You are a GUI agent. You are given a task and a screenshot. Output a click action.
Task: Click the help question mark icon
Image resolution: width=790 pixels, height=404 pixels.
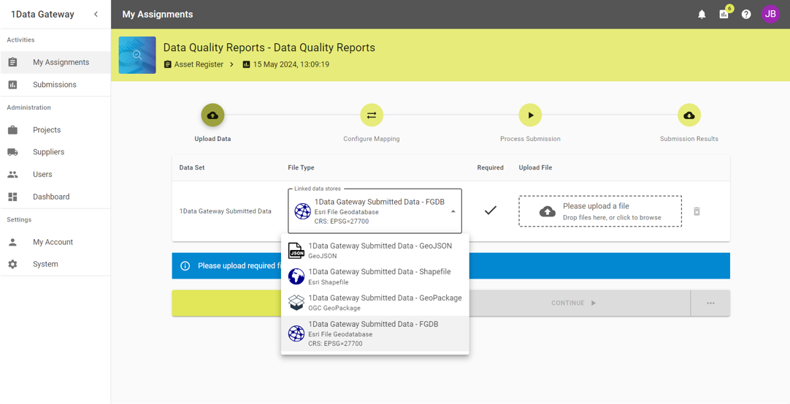click(x=746, y=14)
